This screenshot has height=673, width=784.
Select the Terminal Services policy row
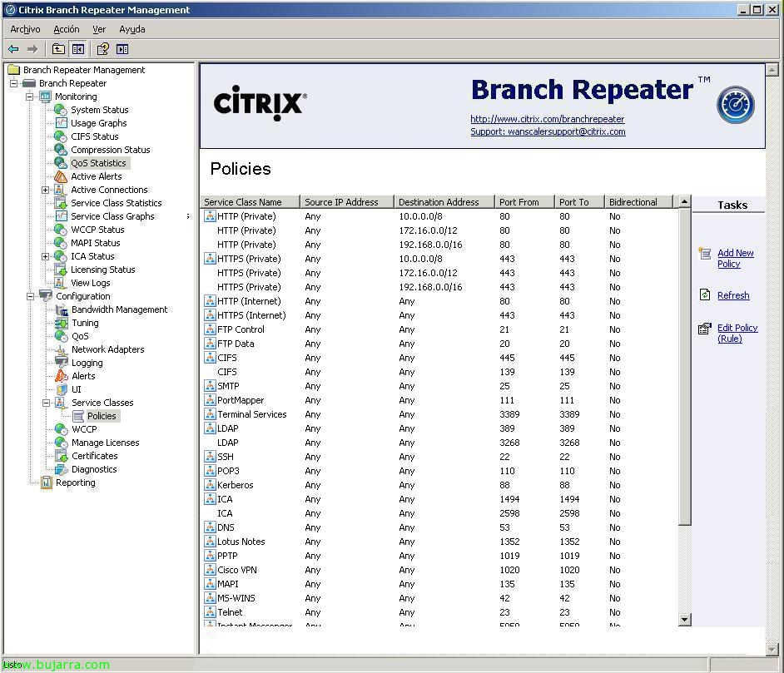440,414
